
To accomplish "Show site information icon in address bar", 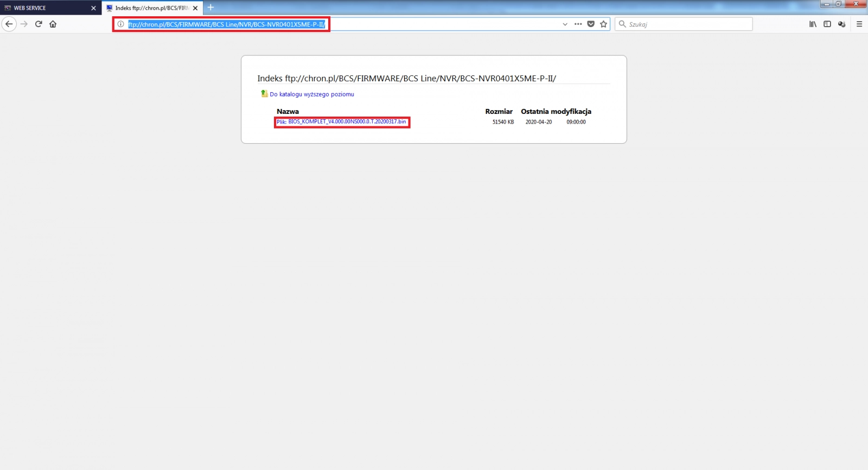I will pos(120,24).
